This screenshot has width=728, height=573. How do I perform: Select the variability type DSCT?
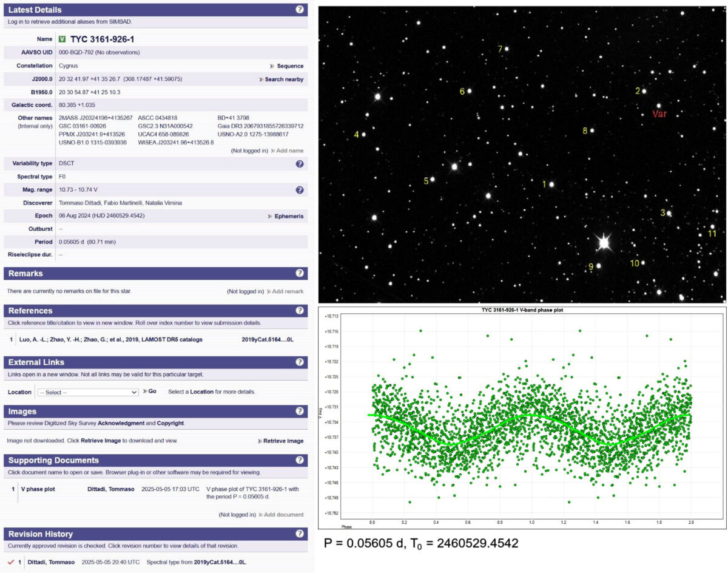(x=67, y=164)
